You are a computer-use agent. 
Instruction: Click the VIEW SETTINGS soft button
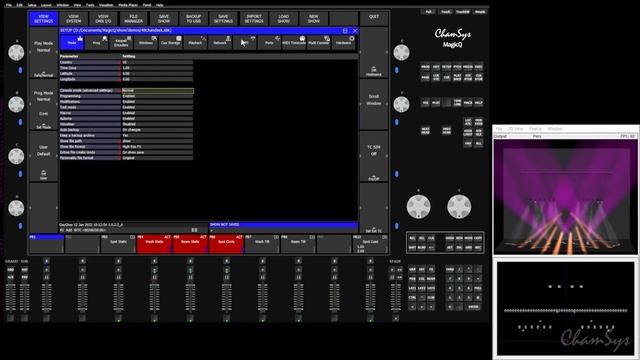pyautogui.click(x=43, y=19)
